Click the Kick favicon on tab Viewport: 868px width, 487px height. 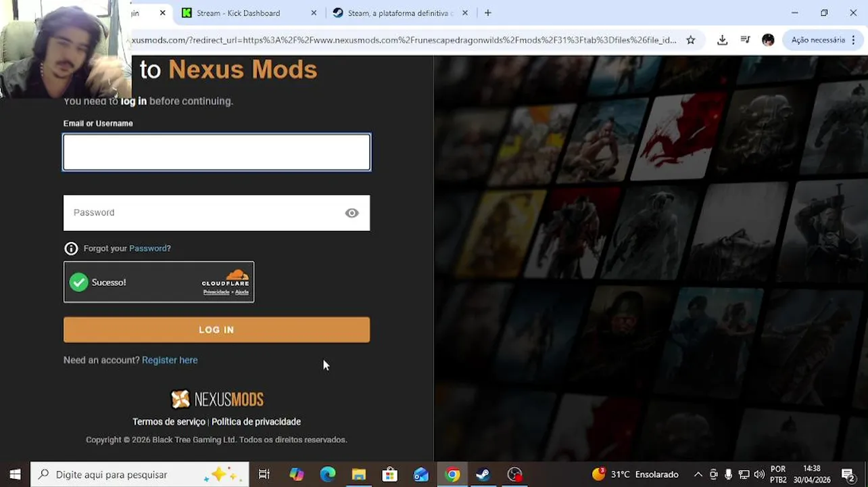pos(187,13)
